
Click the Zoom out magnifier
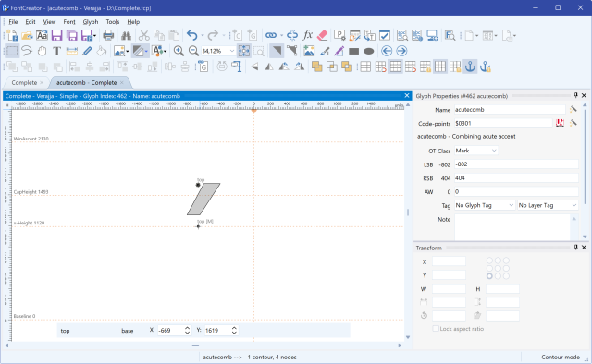click(x=193, y=51)
